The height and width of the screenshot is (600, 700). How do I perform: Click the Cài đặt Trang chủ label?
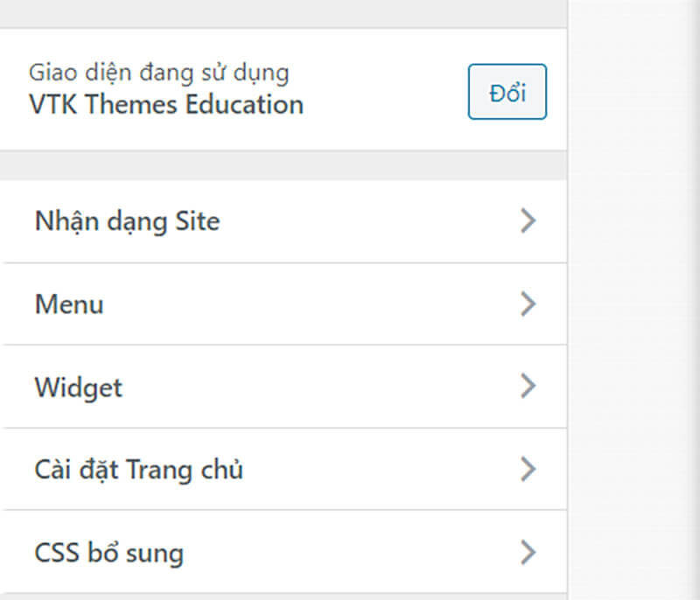tap(139, 470)
